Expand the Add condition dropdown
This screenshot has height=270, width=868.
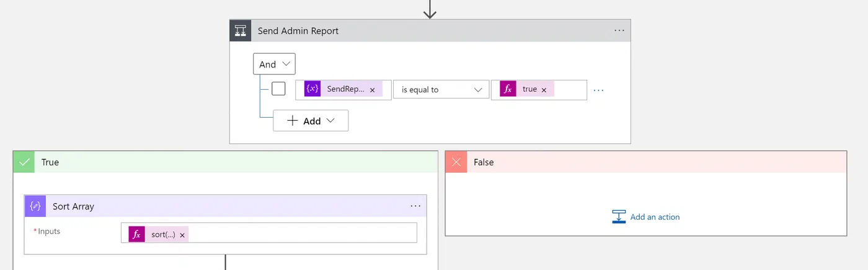pyautogui.click(x=311, y=121)
